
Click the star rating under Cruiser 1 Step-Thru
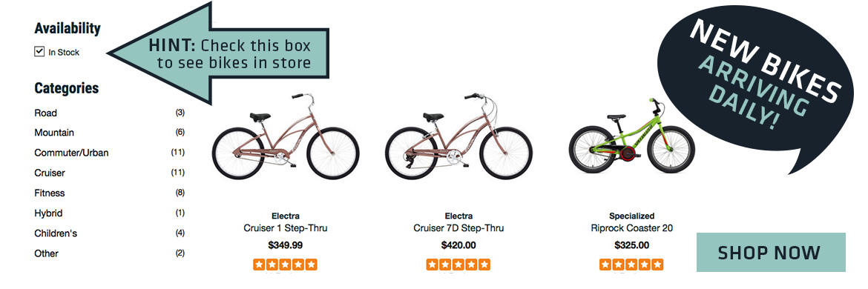coord(286,265)
